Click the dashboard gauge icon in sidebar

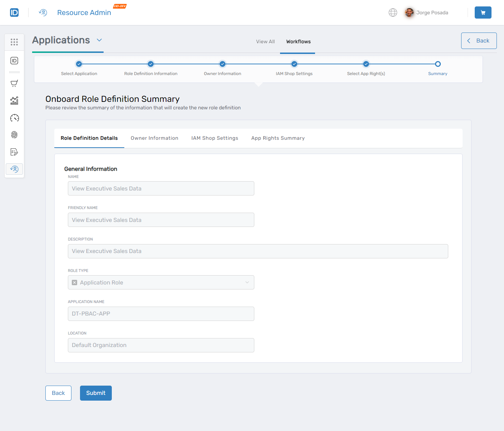coord(14,118)
